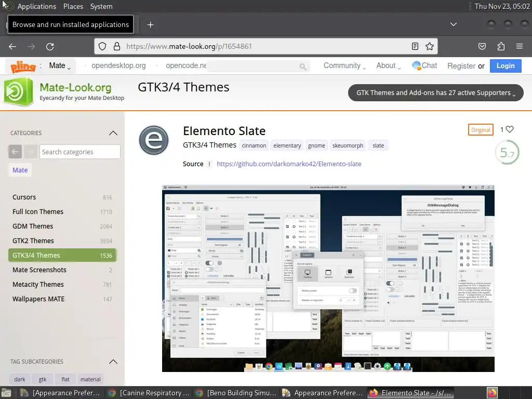
Task: Open the GitHub Elemento-slate source link
Action: 289,164
